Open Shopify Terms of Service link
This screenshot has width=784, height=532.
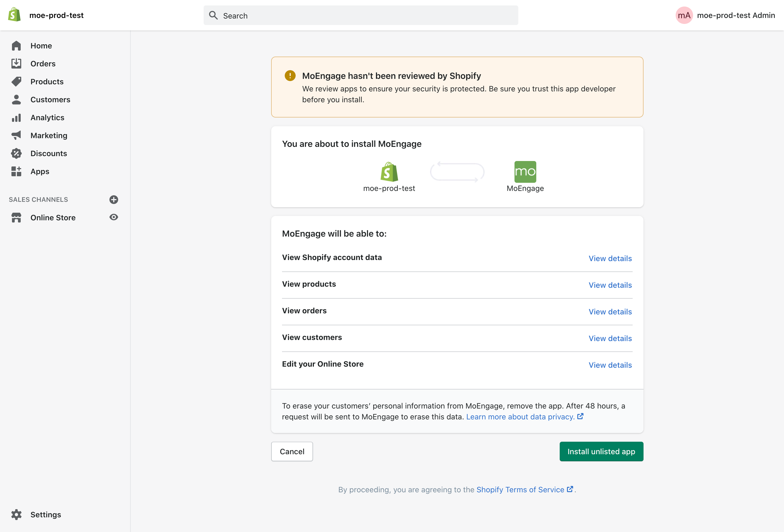(x=520, y=490)
